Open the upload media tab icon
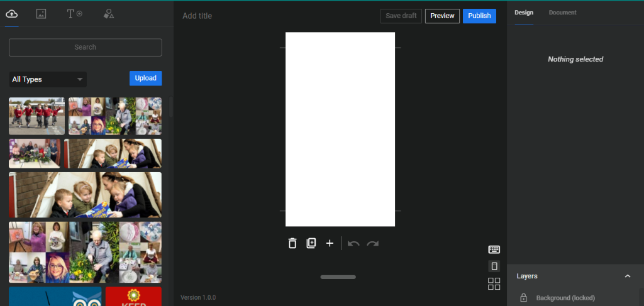 (11, 14)
